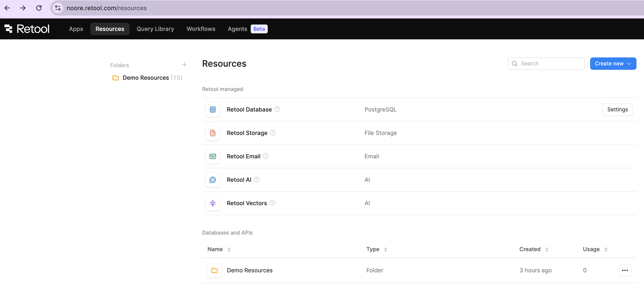Viewport: 644px width, 292px height.
Task: Add a new folder with plus icon
Action: coord(184,65)
